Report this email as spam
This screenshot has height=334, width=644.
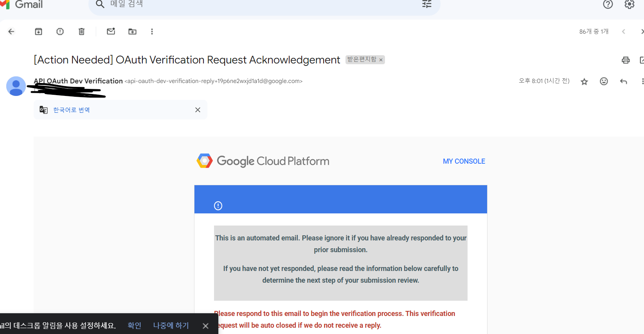coord(60,32)
